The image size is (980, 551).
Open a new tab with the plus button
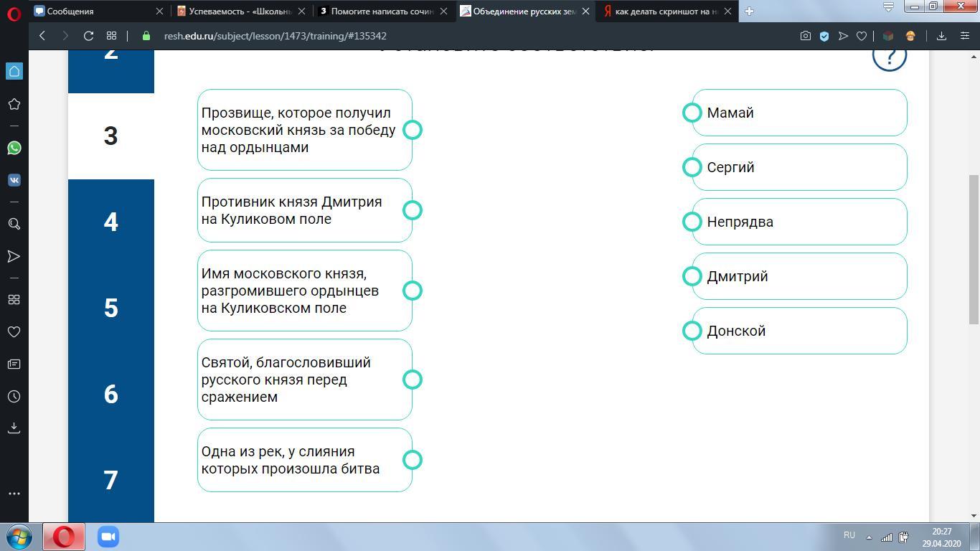(749, 11)
